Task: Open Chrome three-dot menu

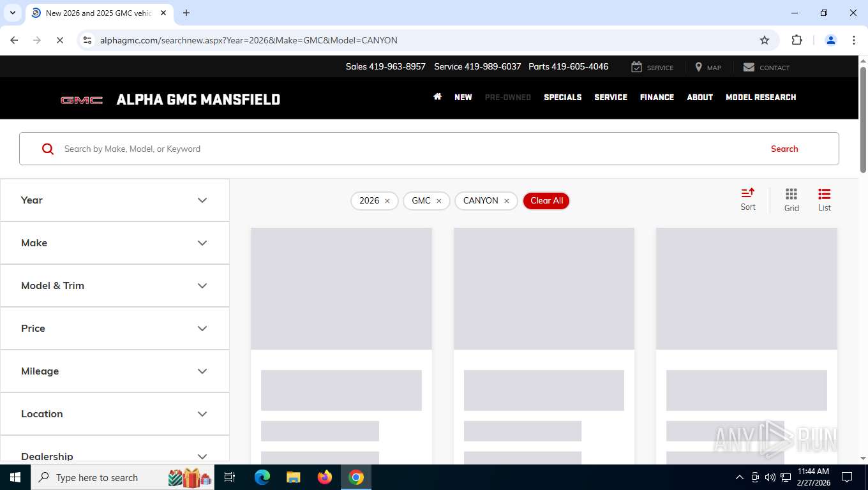Action: [854, 40]
